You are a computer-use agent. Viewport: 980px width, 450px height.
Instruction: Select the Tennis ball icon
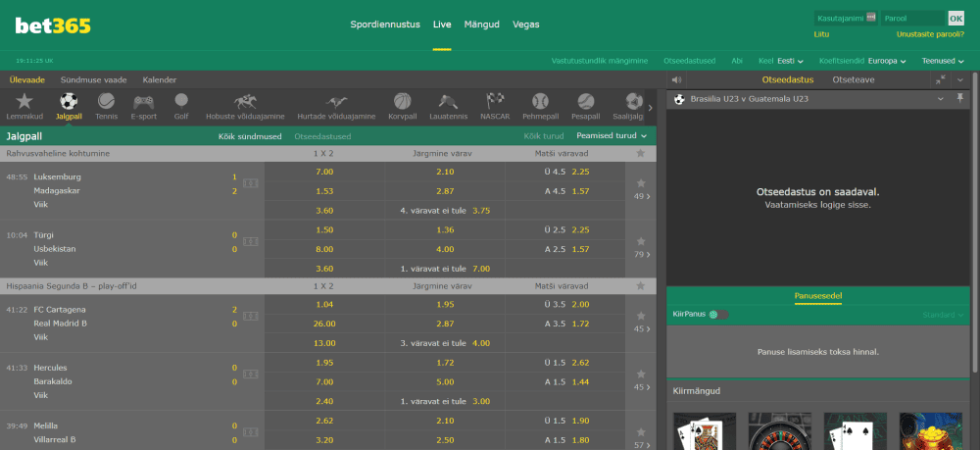(106, 101)
